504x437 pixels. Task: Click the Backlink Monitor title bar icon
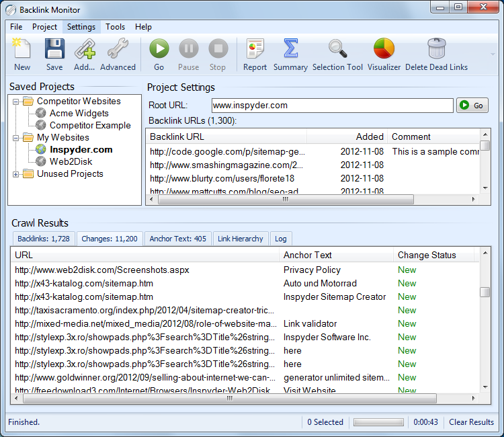coord(11,10)
